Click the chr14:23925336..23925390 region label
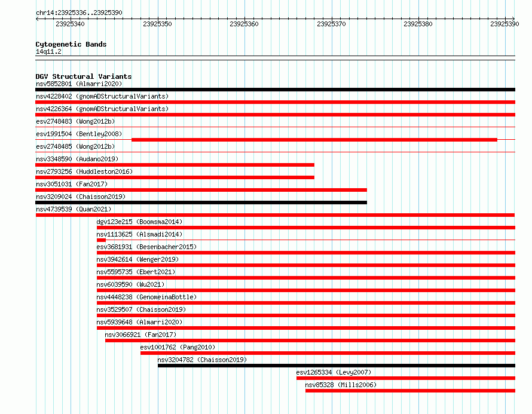The height and width of the screenshot is (414, 532). (79, 13)
